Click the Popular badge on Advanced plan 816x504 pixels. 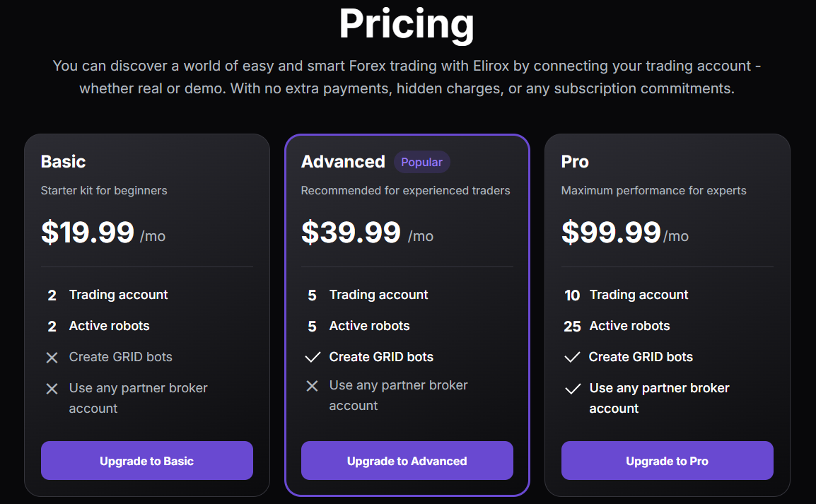pyautogui.click(x=421, y=162)
